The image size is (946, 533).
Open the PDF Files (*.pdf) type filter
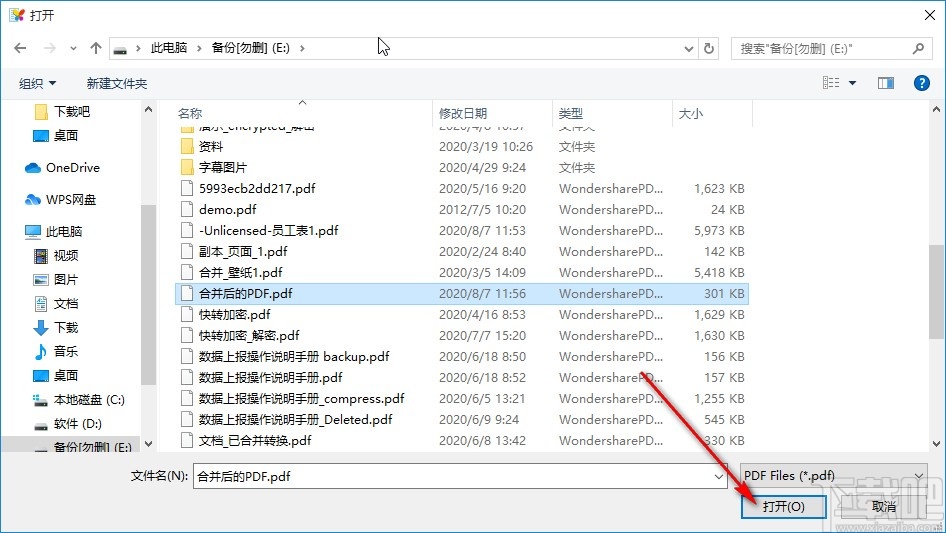pos(833,476)
